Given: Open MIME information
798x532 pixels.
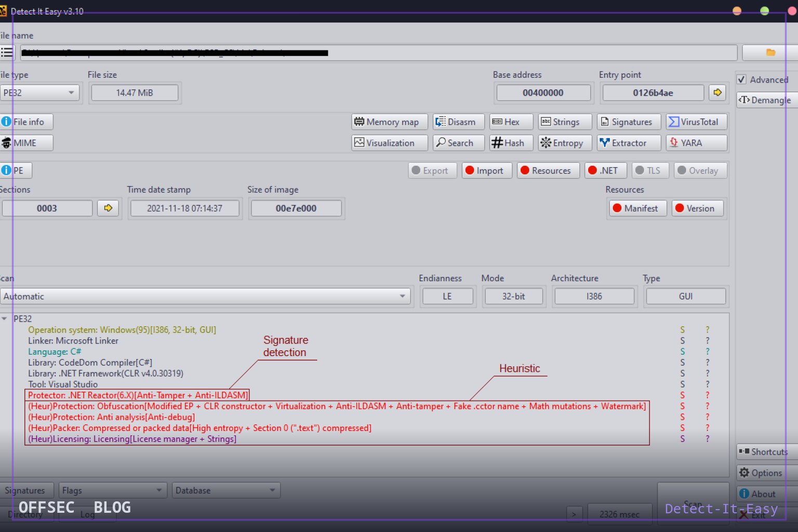Looking at the screenshot, I should (x=26, y=143).
